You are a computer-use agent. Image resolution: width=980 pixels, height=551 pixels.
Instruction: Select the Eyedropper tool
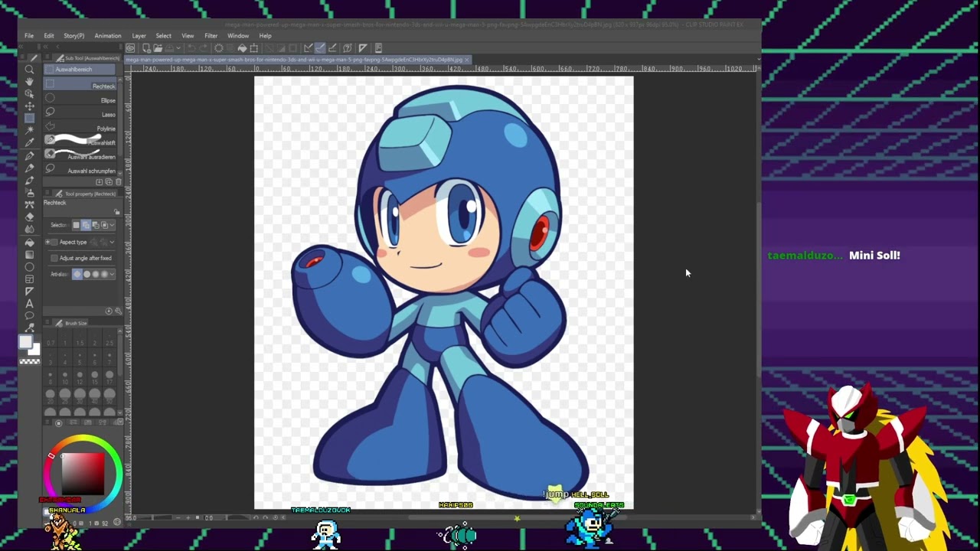tap(29, 142)
